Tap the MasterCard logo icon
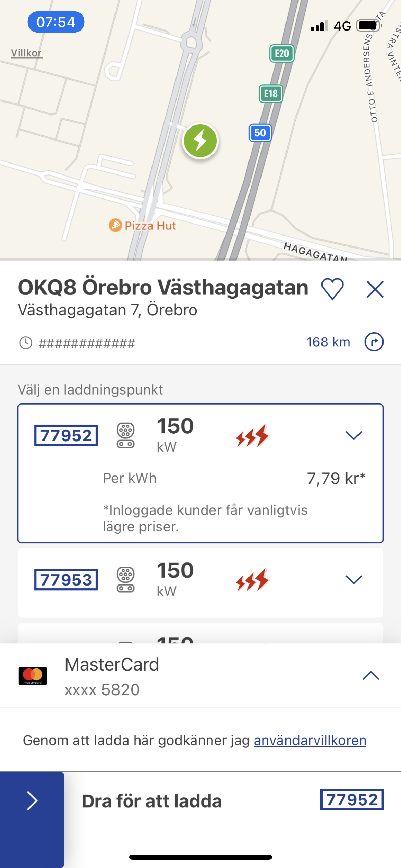401x868 pixels. [33, 676]
